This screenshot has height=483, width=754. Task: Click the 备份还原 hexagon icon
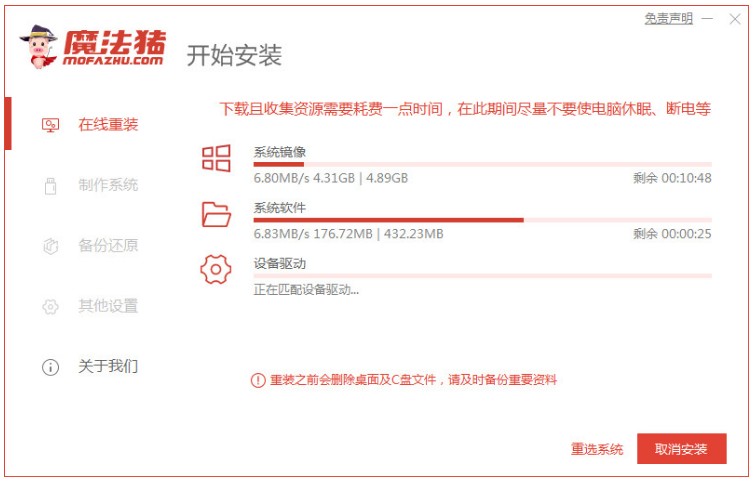[50, 246]
